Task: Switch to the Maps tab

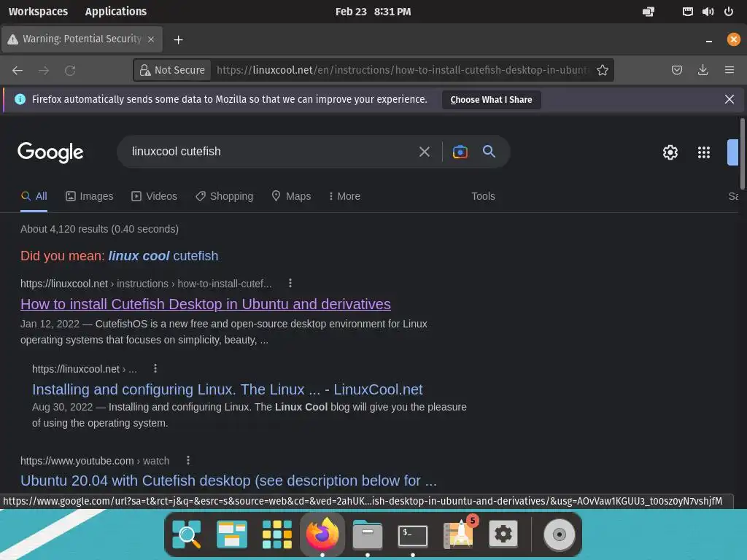Action: click(291, 196)
